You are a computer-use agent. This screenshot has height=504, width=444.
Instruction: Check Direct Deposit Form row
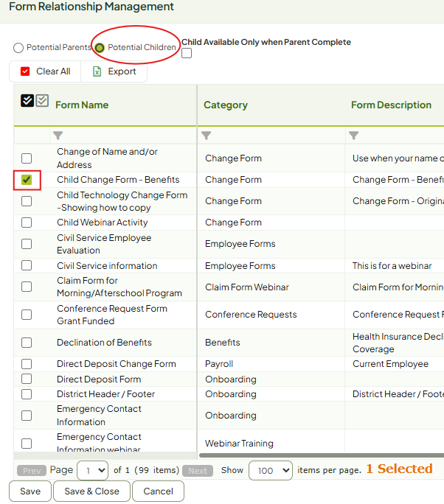point(27,379)
